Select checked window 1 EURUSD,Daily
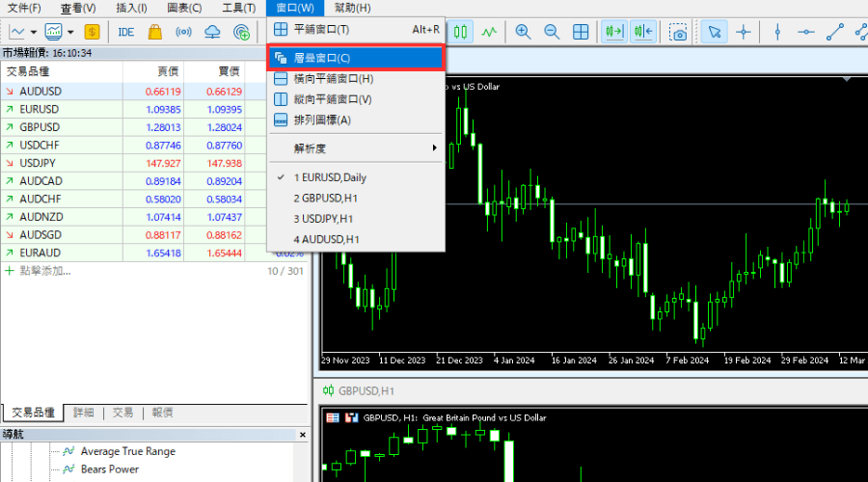The height and width of the screenshot is (482, 868). point(330,177)
